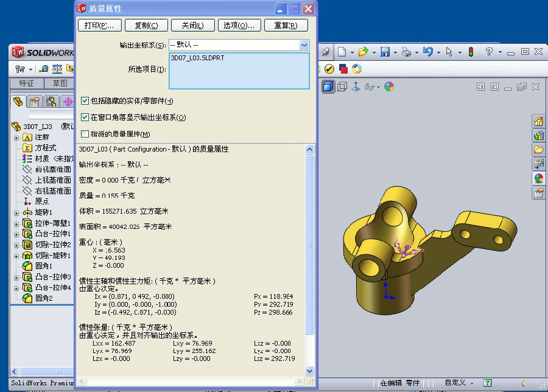Switch to the 特征 features tab

[26, 83]
